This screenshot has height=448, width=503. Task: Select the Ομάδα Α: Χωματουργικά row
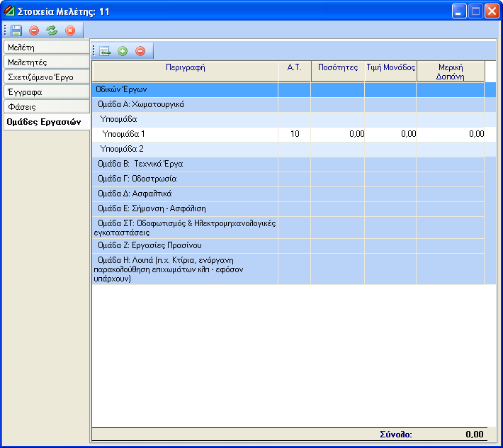pos(294,104)
